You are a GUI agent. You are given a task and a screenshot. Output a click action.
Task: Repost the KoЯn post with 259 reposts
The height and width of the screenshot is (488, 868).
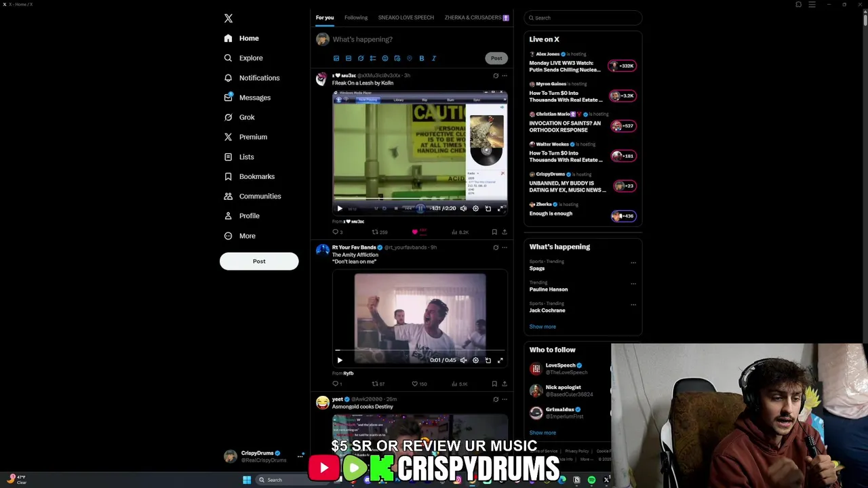(x=380, y=232)
